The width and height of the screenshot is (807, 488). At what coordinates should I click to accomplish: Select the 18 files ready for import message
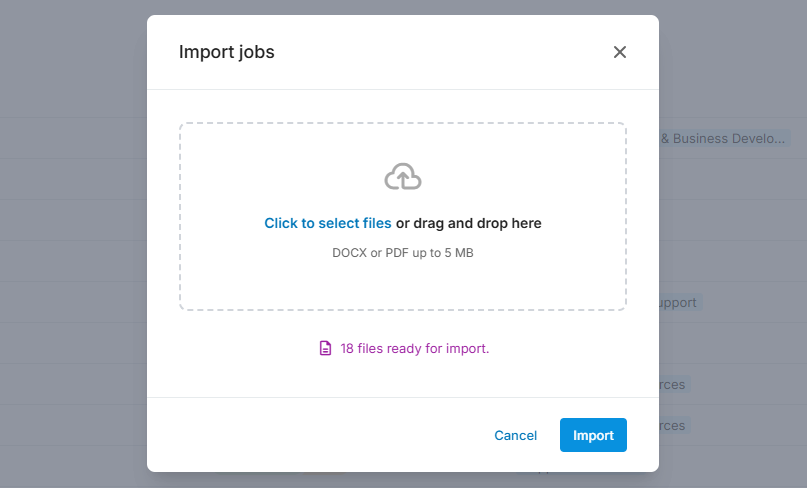tap(414, 349)
